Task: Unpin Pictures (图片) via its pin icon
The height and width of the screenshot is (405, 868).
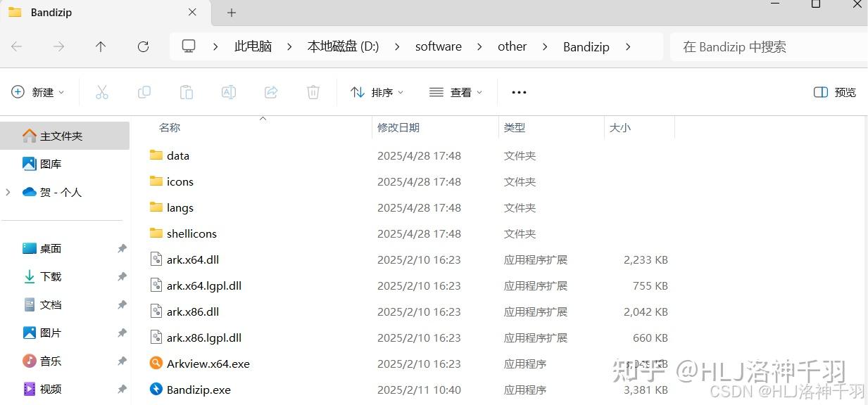Action: [x=122, y=333]
